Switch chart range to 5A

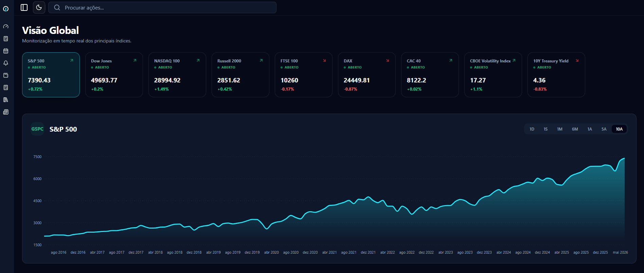604,129
